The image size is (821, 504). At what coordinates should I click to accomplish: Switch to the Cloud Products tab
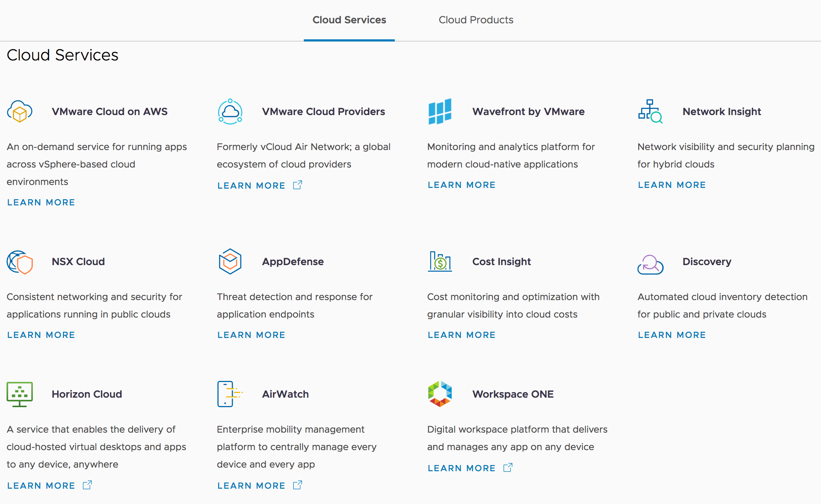(476, 20)
